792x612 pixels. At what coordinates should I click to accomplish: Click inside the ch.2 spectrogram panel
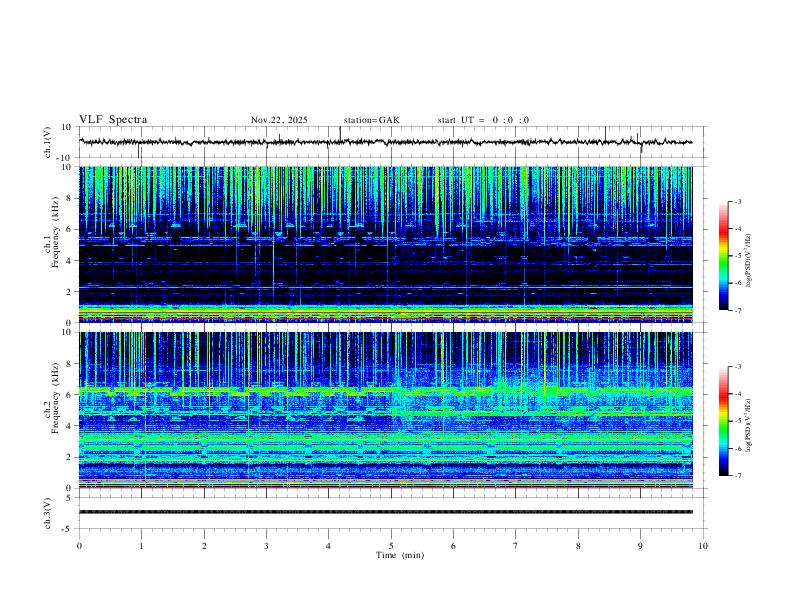tap(385, 410)
